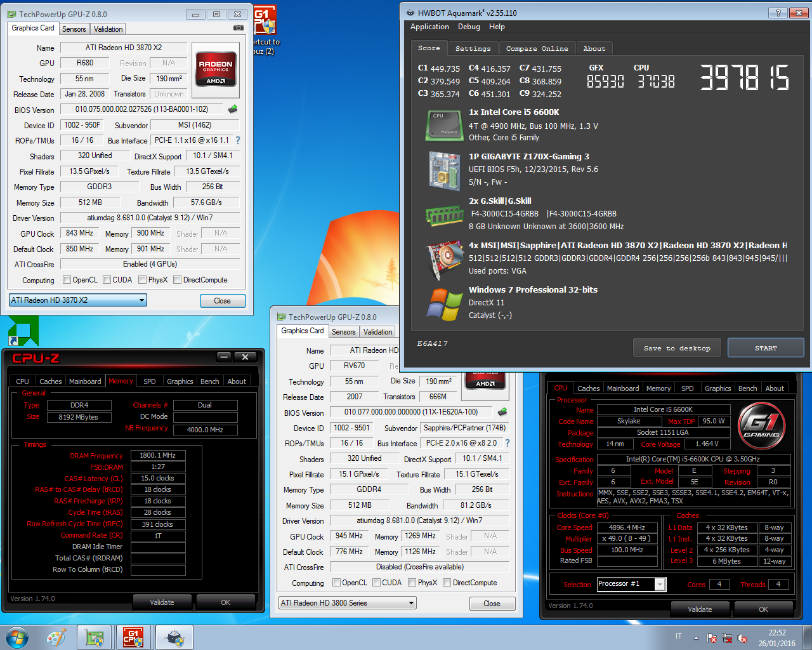Viewport: 812px width, 650px height.
Task: Click the Bus Interface question mark in lower GPU-Z
Action: (x=507, y=443)
